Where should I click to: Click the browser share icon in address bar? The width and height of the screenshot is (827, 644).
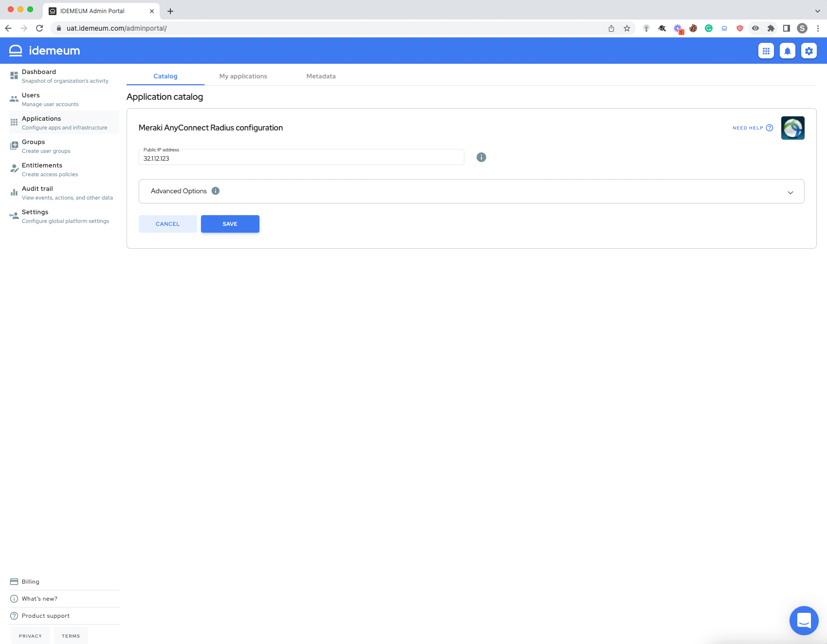(x=611, y=28)
